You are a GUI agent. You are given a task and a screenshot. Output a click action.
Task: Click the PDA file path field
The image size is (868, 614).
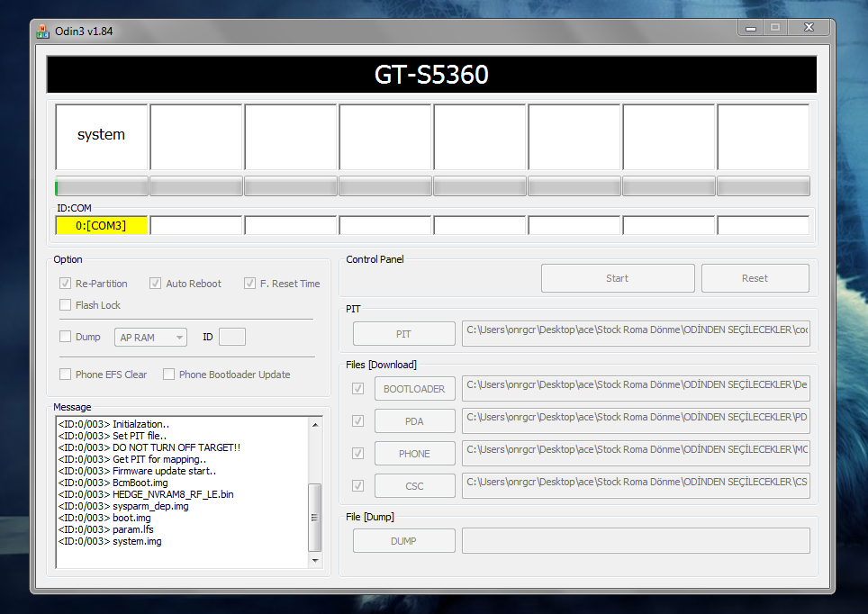(x=636, y=420)
